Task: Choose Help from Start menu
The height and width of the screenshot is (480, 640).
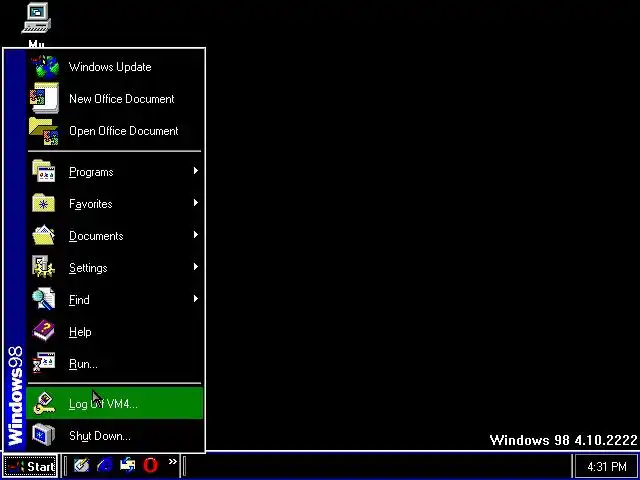Action: (x=115, y=331)
